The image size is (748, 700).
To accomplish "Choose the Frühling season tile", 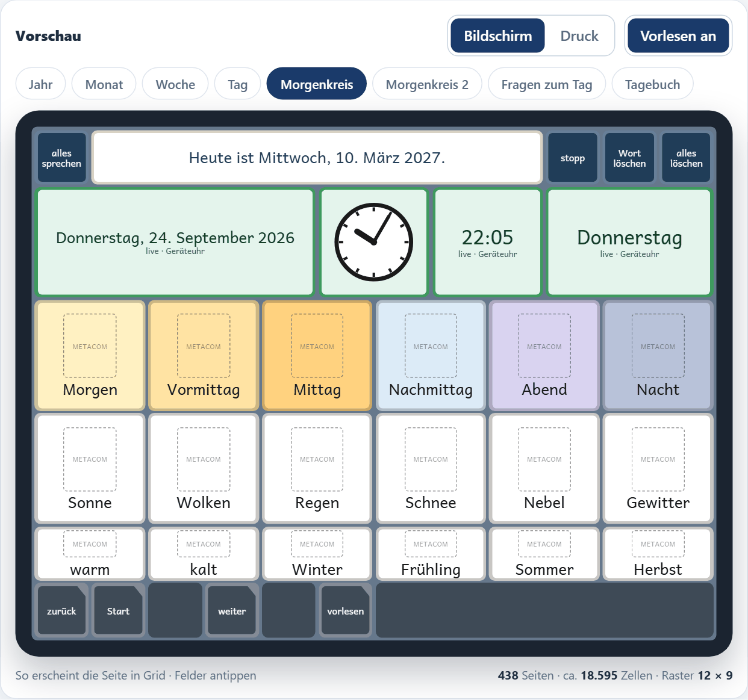I will pyautogui.click(x=431, y=554).
